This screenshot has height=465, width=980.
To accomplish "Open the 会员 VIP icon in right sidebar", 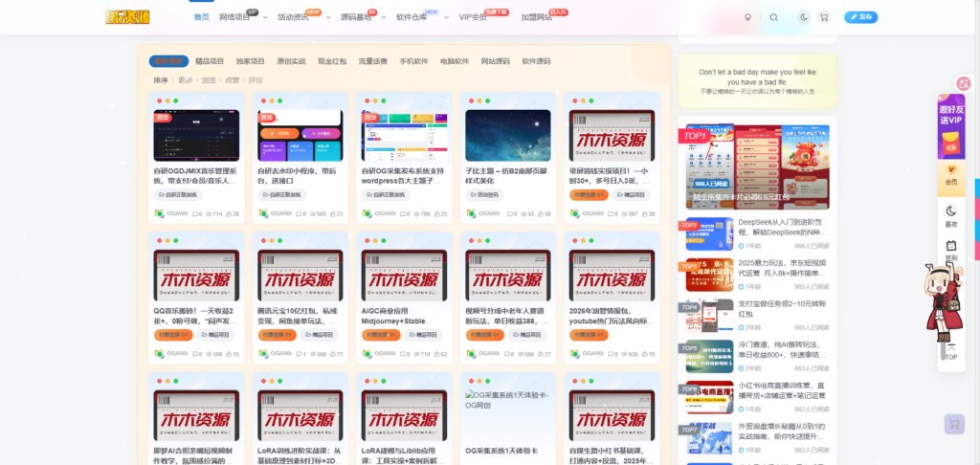I will pos(951,173).
